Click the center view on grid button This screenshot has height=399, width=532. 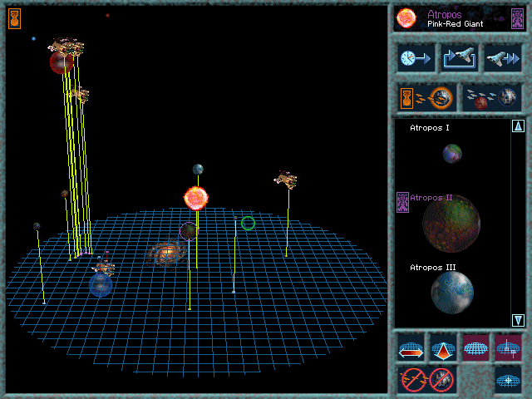[508, 380]
